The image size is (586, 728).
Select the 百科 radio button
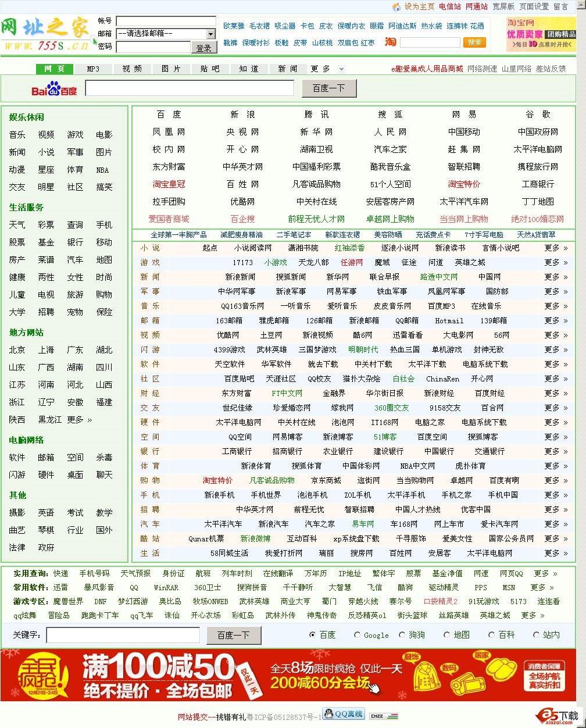(x=491, y=635)
